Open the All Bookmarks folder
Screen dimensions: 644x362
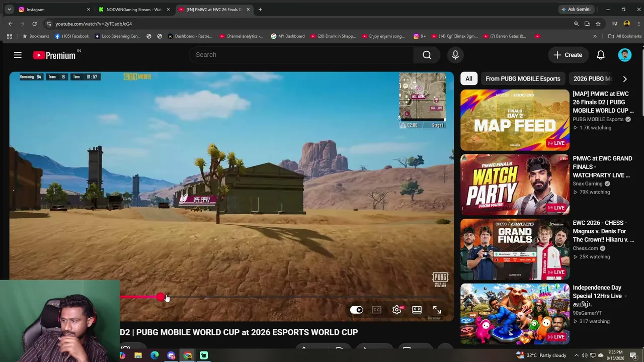625,36
